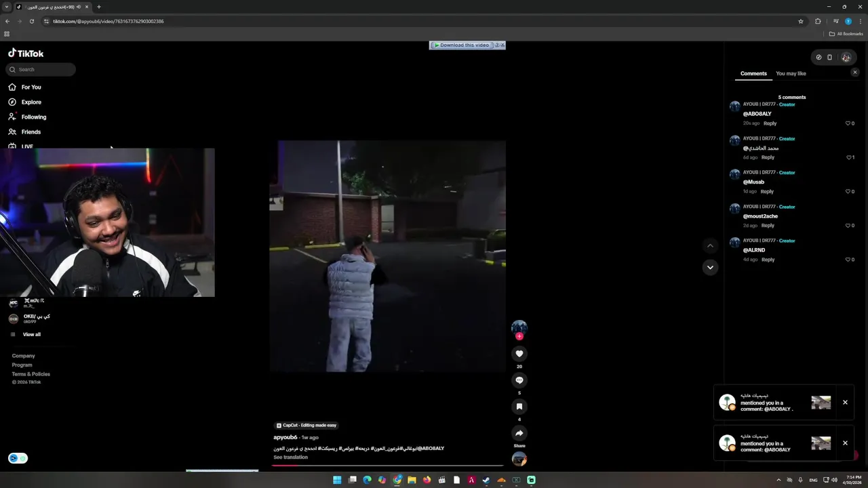The image size is (868, 488).
Task: Open Chrome extensions puzzle icon
Action: pos(818,21)
